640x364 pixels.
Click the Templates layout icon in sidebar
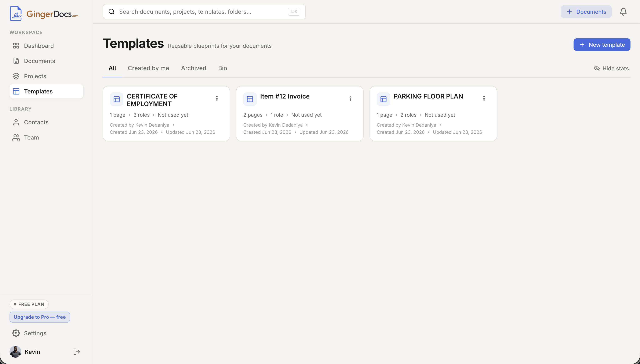tap(16, 92)
